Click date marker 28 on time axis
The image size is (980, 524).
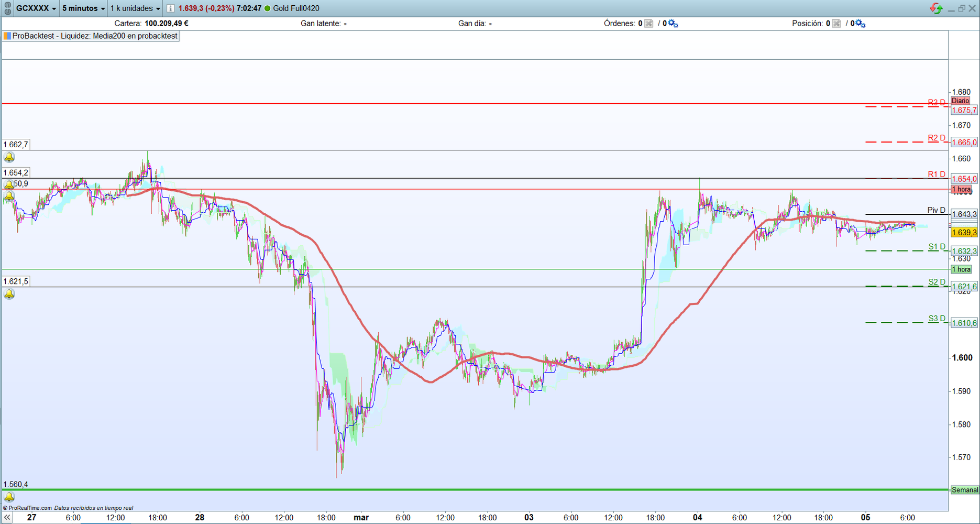pyautogui.click(x=200, y=518)
